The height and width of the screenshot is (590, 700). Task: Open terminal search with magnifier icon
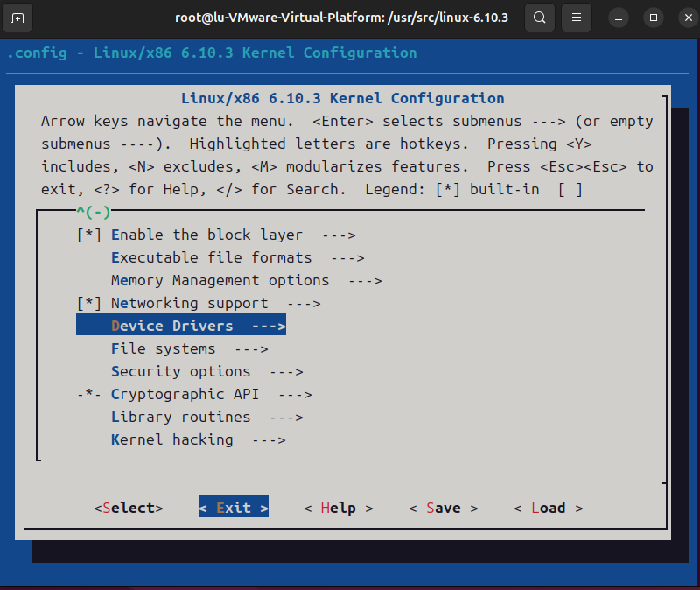tap(541, 18)
